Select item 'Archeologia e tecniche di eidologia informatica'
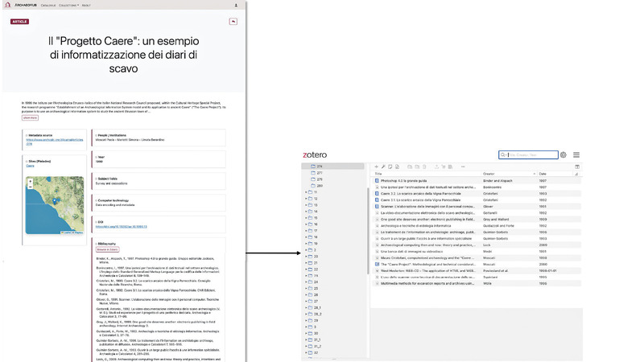644x362 pixels. point(477,226)
